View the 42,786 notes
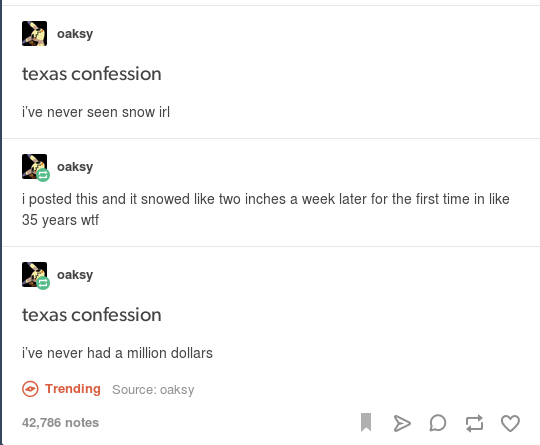This screenshot has width=540, height=445. [60, 423]
